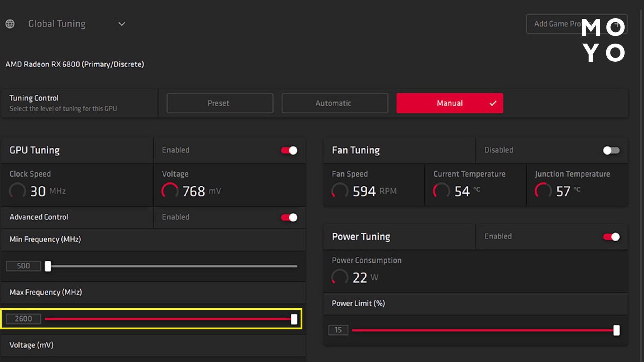The width and height of the screenshot is (644, 362).
Task: Click the Tuning Control heading
Action: click(x=34, y=98)
